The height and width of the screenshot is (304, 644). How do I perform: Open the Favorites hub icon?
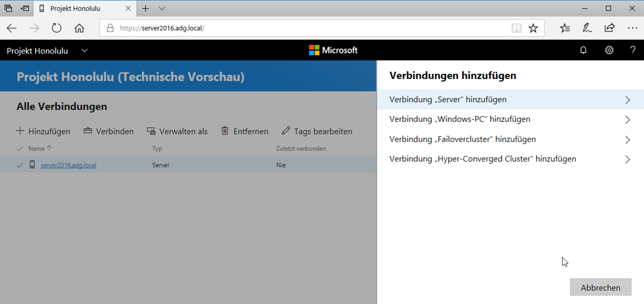565,28
